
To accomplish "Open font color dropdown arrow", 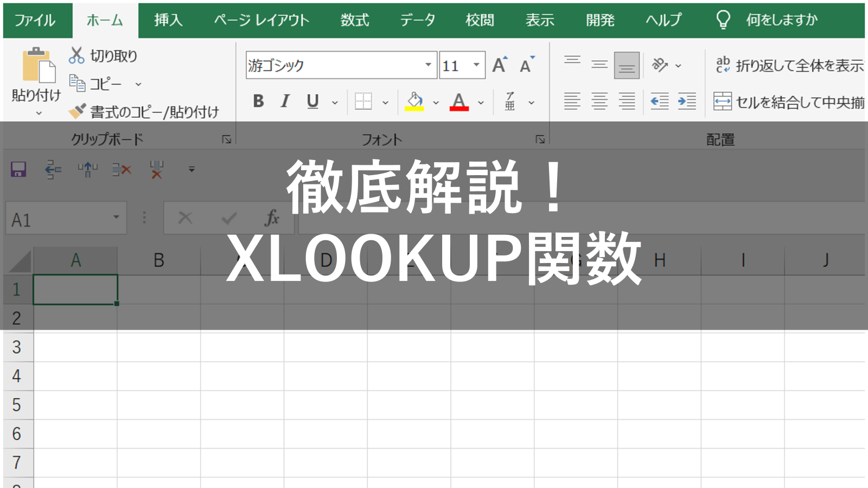I will 481,102.
